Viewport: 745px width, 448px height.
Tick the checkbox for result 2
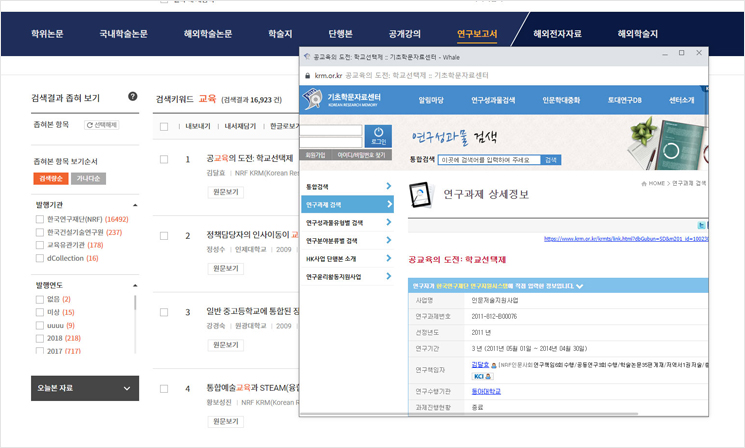click(164, 236)
